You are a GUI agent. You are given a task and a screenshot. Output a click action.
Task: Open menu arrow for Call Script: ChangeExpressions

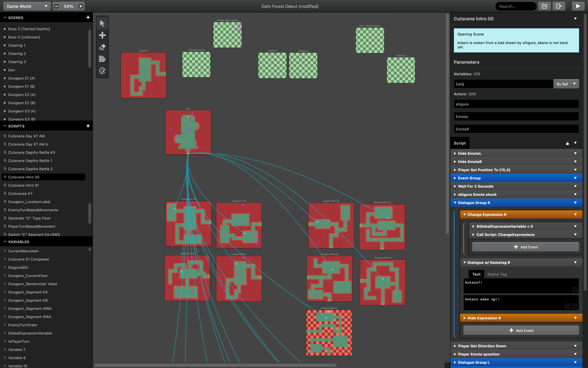coord(575,234)
